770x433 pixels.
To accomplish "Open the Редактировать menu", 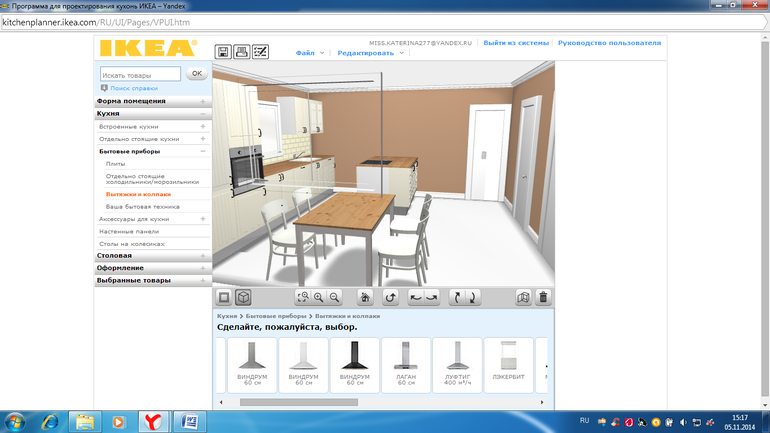I will tap(366, 53).
